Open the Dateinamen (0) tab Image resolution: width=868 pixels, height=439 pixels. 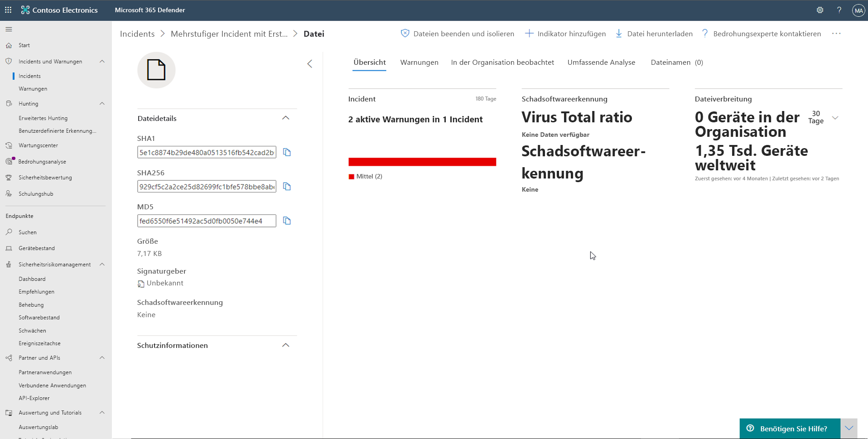point(677,63)
